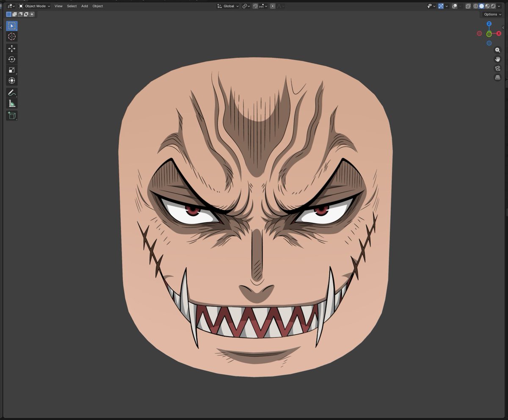Open the snapping options dropdown
This screenshot has height=420, width=508.
point(264,6)
